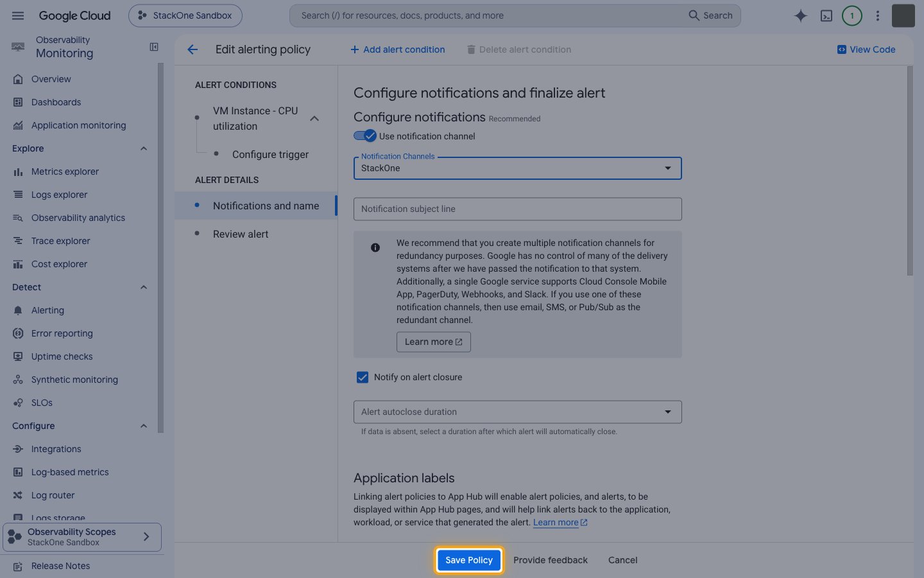This screenshot has height=578, width=924.
Task: Click Cancel button
Action: tap(622, 560)
